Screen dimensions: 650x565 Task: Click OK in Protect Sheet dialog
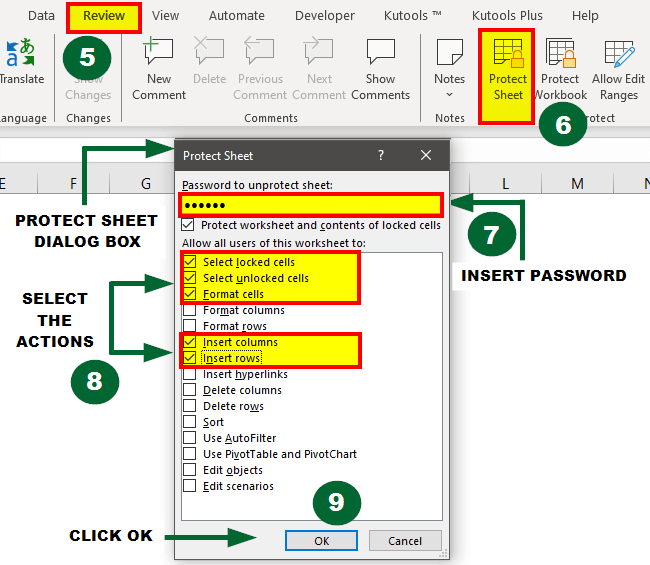tap(321, 541)
